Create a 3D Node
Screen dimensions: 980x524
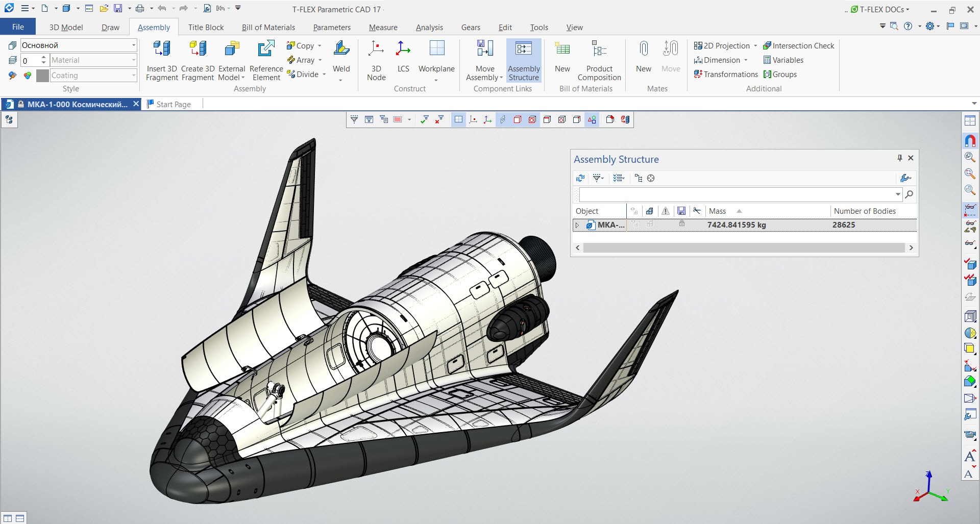click(x=376, y=60)
